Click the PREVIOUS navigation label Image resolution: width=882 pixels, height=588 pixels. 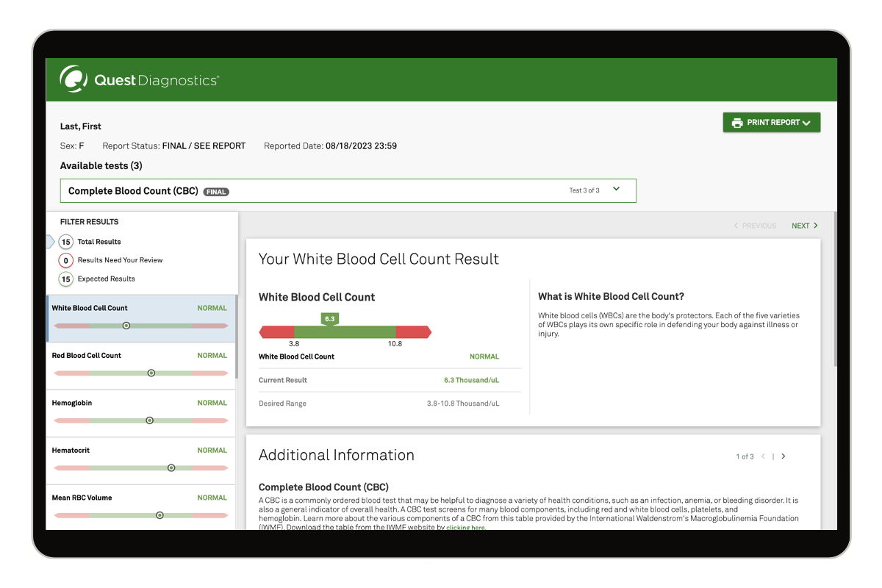[756, 226]
